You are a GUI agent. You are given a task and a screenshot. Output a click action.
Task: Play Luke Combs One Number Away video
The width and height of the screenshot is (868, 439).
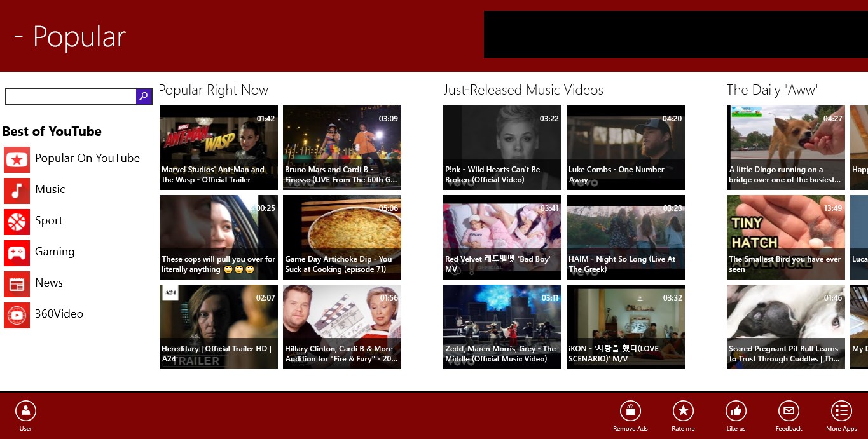click(x=626, y=147)
